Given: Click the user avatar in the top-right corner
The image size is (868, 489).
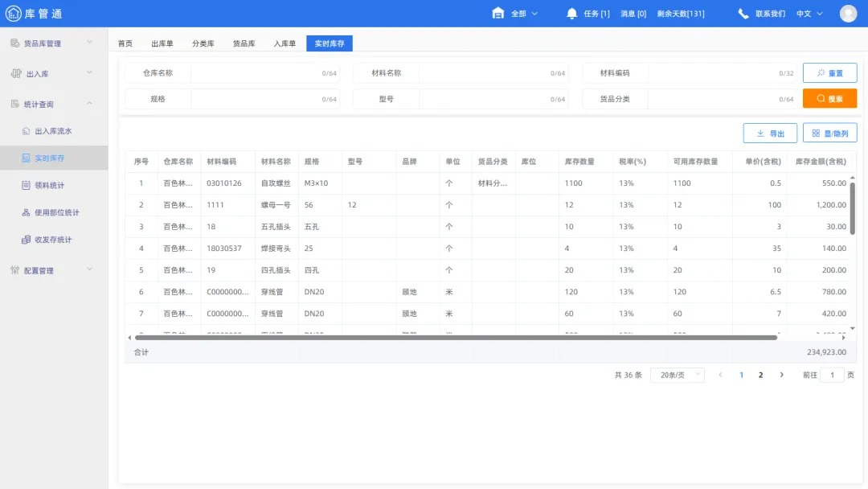Looking at the screenshot, I should pos(849,13).
